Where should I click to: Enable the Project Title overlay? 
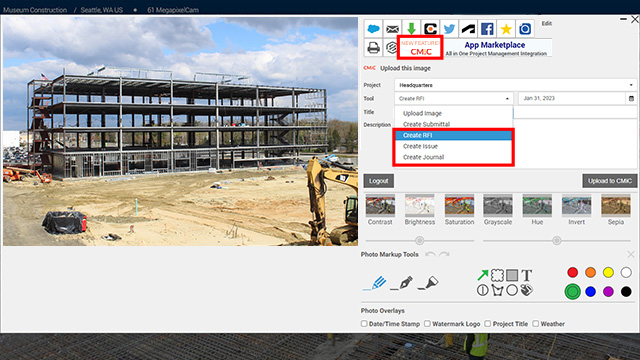pos(487,324)
